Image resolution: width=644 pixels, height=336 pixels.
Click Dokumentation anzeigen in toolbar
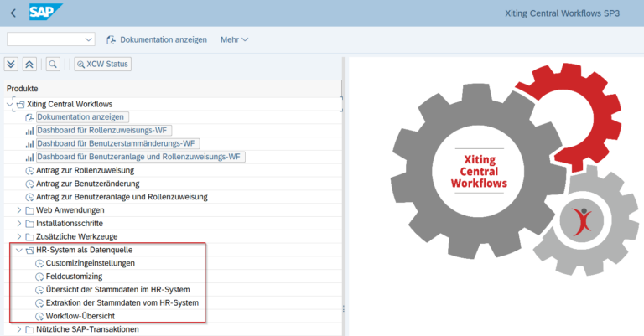pos(157,39)
